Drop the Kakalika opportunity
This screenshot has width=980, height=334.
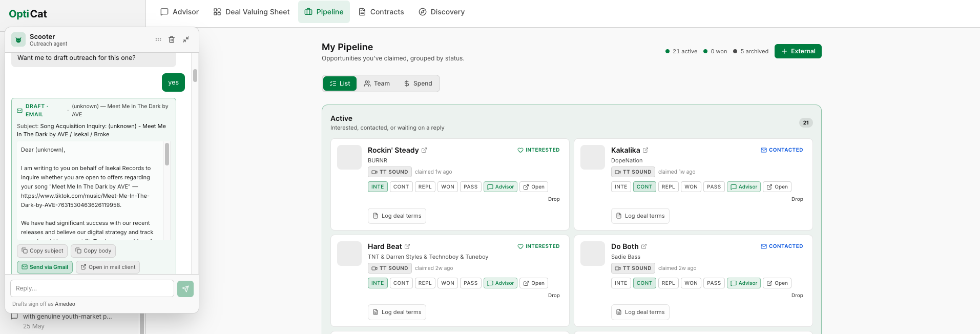click(x=797, y=199)
